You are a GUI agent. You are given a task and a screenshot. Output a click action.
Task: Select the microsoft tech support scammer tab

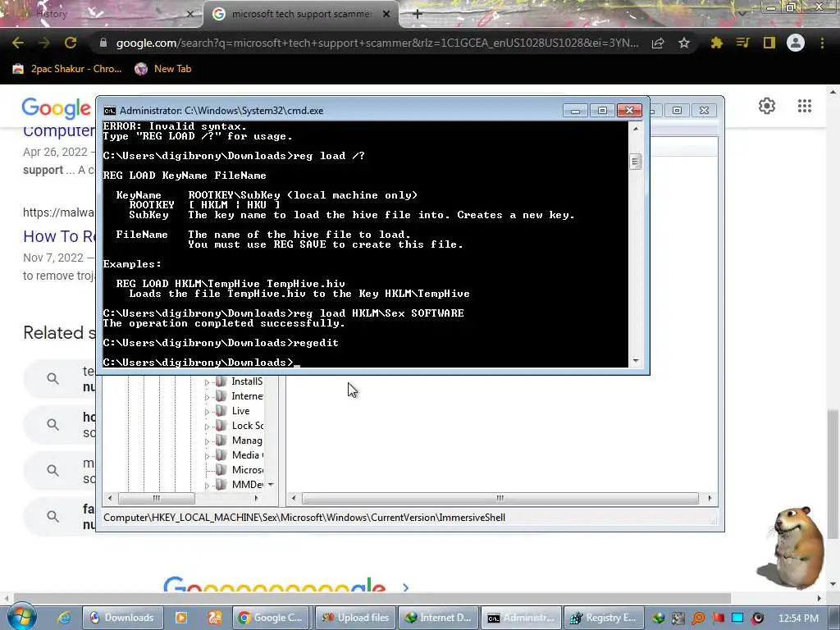[300, 15]
